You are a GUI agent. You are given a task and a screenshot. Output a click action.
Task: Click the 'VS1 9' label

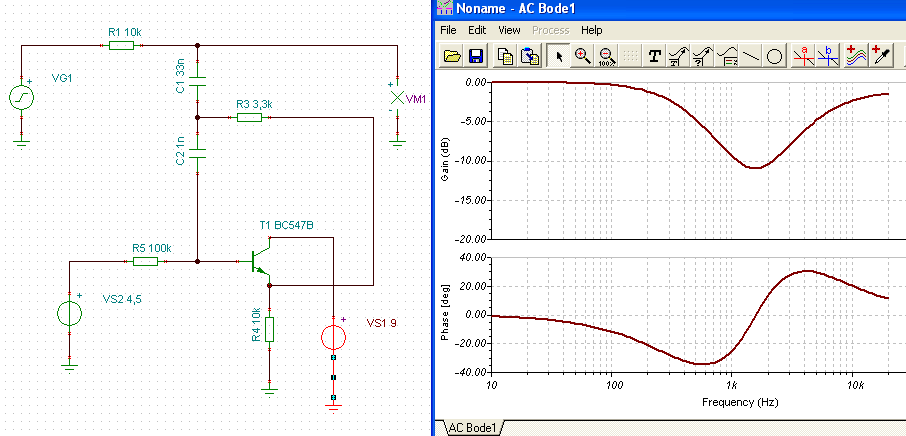[381, 322]
